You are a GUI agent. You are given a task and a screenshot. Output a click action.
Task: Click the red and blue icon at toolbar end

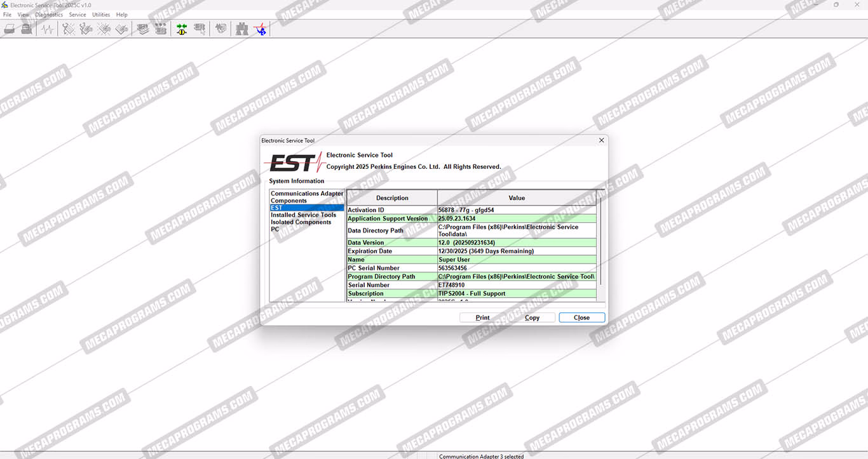pos(261,29)
